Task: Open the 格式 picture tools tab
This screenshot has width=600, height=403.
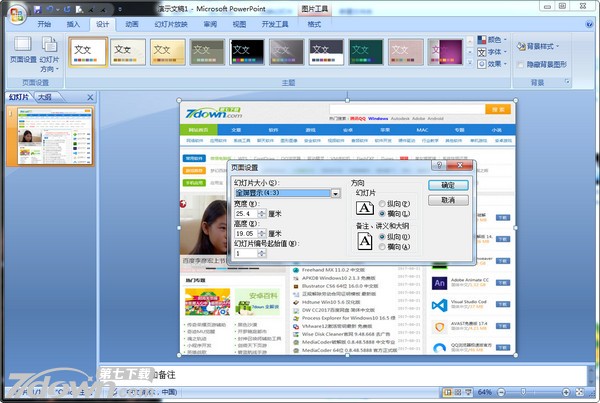Action: pyautogui.click(x=314, y=24)
